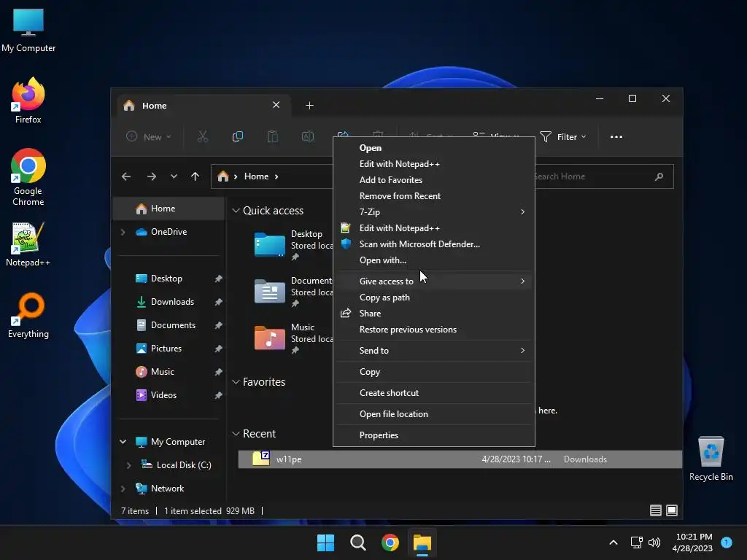Open Notepad++ desktop shortcut
This screenshot has width=747, height=560.
[x=28, y=244]
